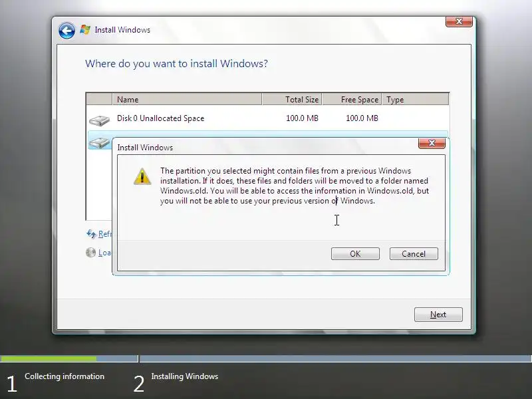Click the partially hidden Refresh link
532x399 pixels.
[104, 234]
